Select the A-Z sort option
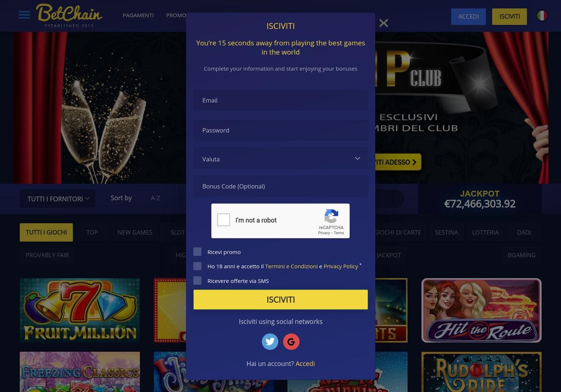The image size is (561, 392). click(155, 198)
